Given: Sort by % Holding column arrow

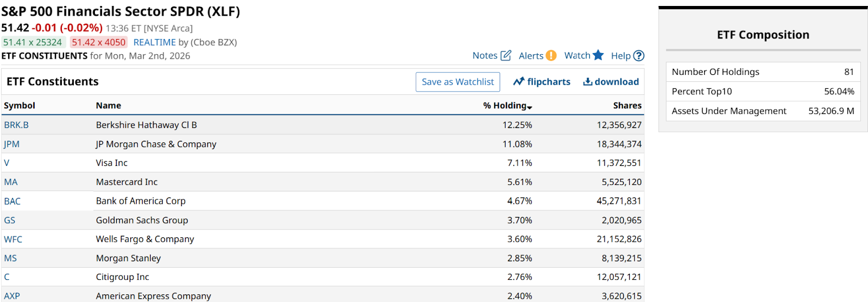Looking at the screenshot, I should click(529, 107).
